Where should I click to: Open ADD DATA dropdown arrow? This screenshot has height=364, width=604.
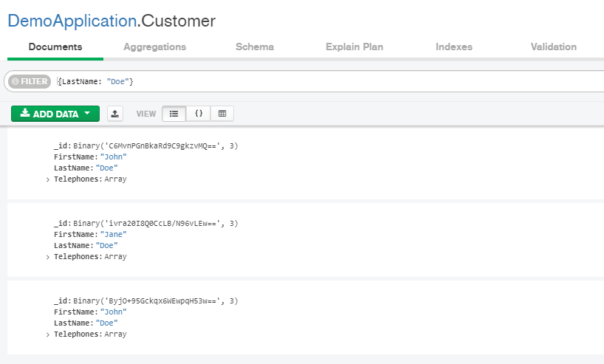coord(87,113)
